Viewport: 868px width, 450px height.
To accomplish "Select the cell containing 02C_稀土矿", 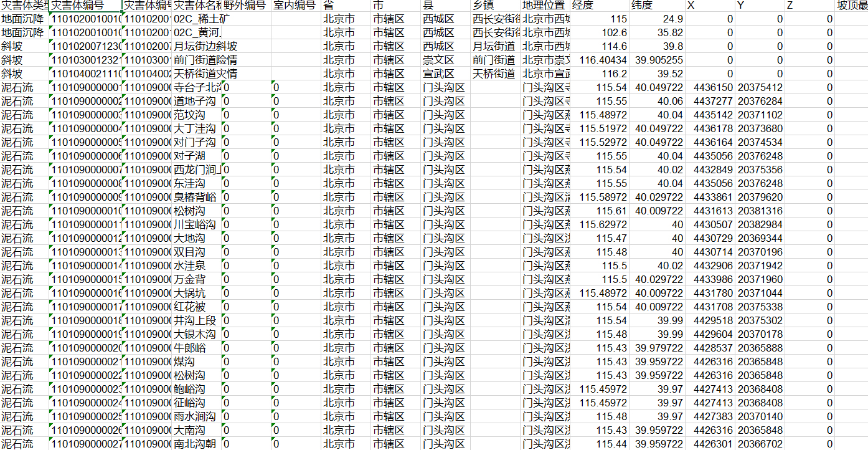I will (197, 19).
